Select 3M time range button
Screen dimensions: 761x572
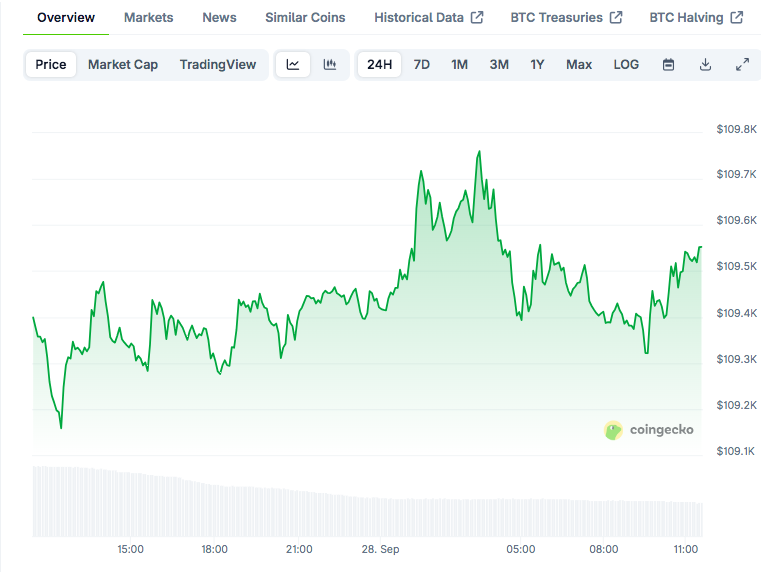[499, 64]
